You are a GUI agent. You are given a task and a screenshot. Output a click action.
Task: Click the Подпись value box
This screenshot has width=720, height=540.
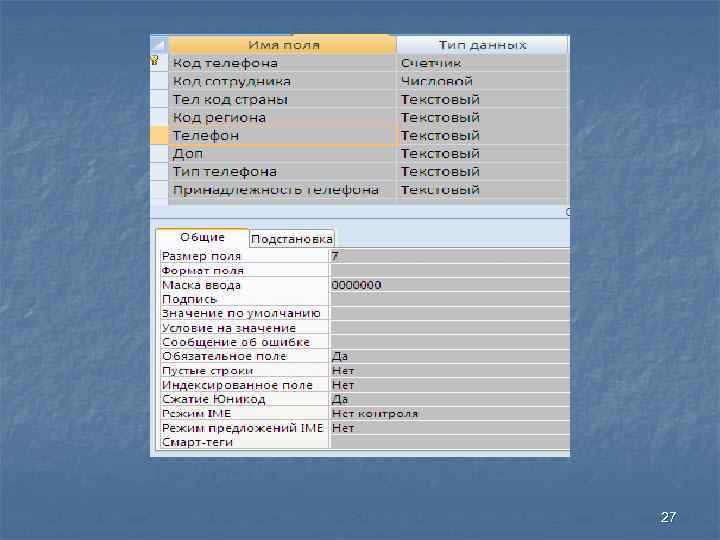point(450,299)
